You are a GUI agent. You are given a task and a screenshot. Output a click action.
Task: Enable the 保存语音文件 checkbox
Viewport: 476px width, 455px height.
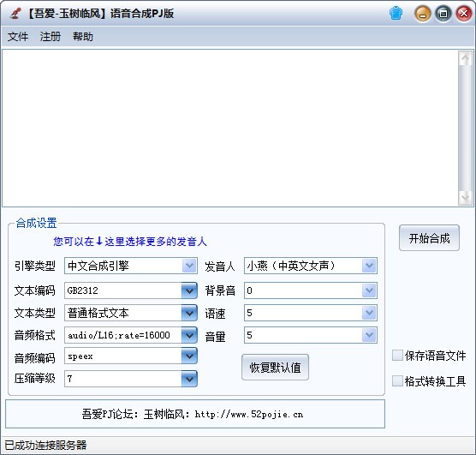click(x=397, y=356)
